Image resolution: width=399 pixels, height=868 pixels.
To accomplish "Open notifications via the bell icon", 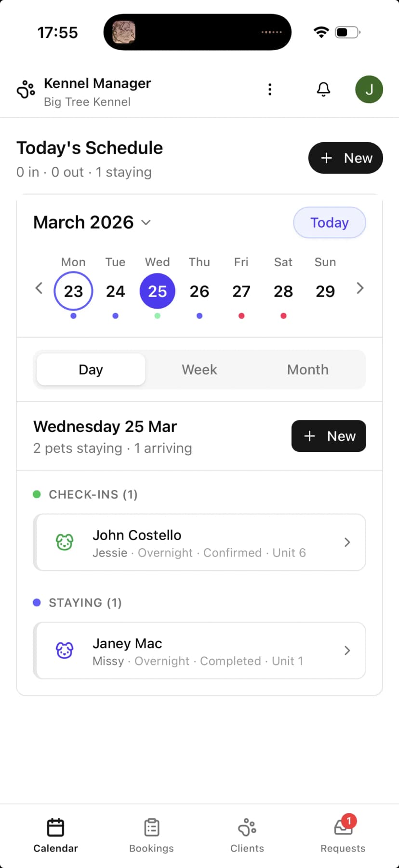I will [x=323, y=89].
